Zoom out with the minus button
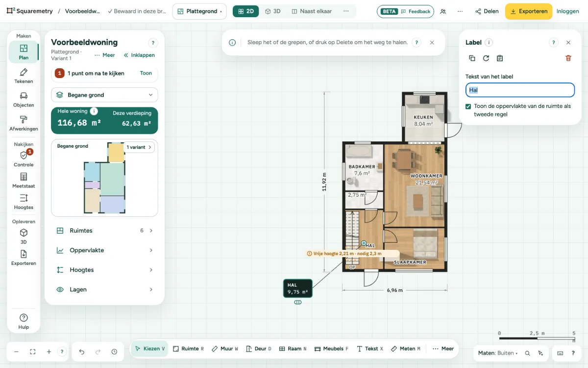588x368 pixels. (16, 352)
